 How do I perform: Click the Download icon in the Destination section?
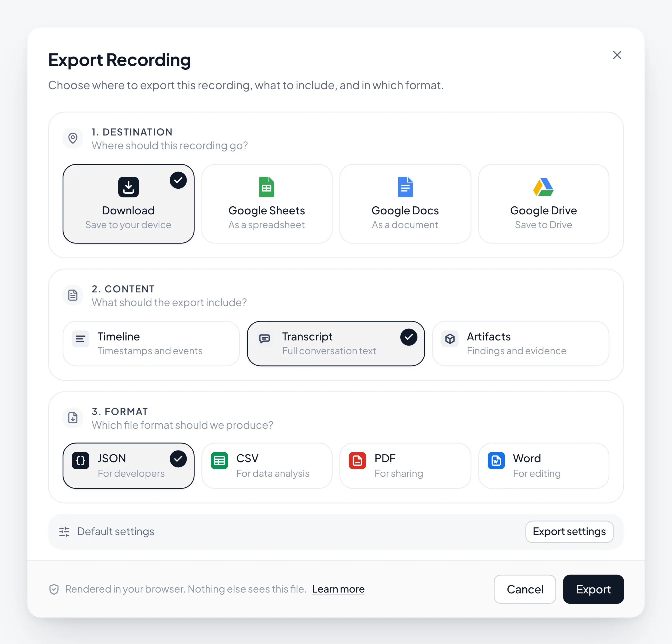tap(128, 187)
